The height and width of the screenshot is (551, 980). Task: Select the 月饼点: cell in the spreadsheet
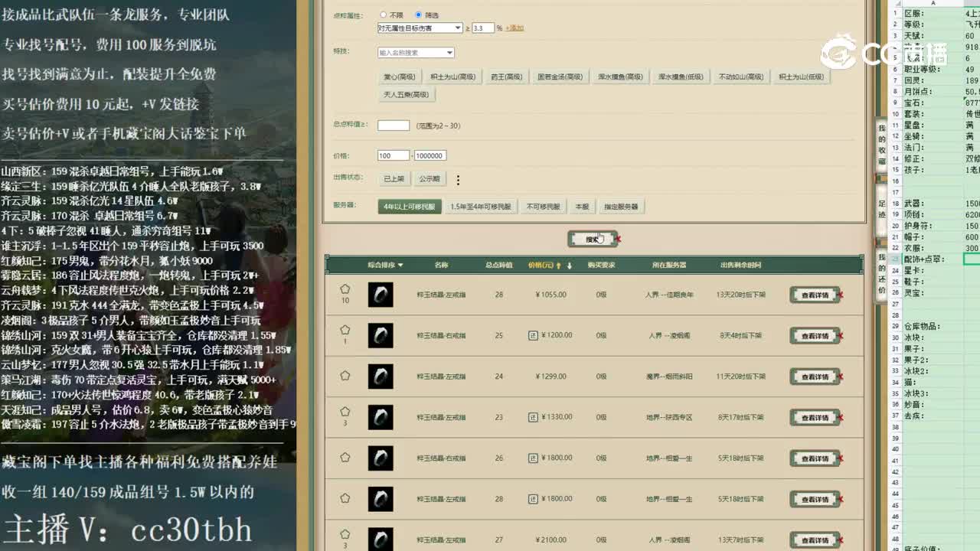[933, 91]
